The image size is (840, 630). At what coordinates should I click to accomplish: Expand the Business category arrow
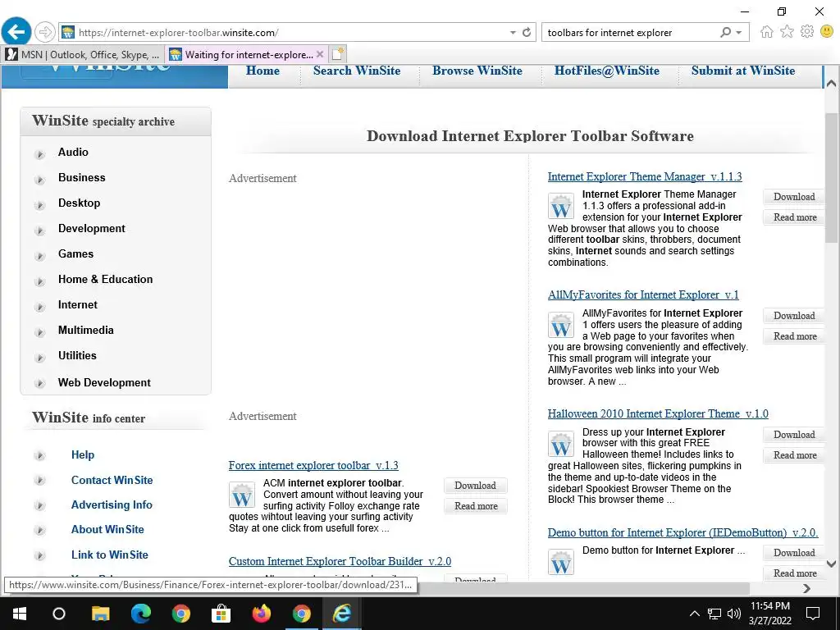(39, 180)
